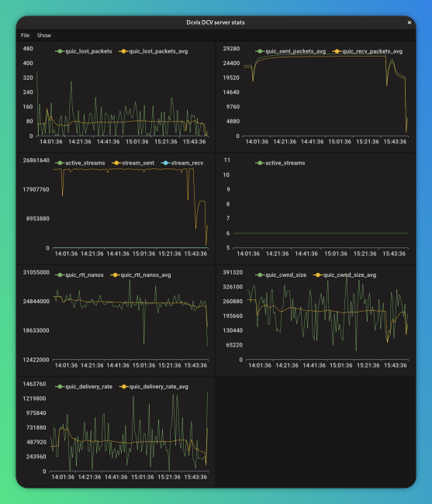This screenshot has height=504, width=432.
Task: Click the quic_cwnd_size legend entry
Action: coord(281,274)
